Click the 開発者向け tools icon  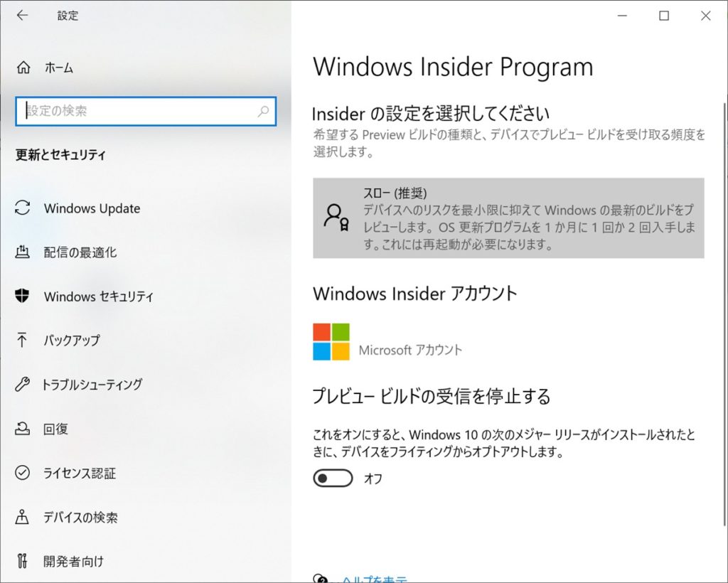[22, 561]
